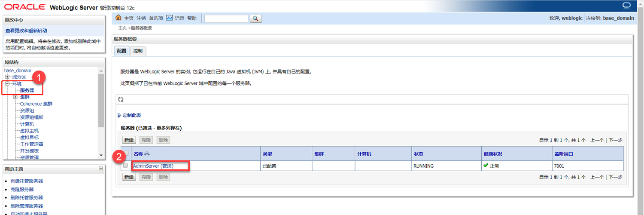
Task: Tick the AdminServer row checkbox
Action: pos(125,166)
